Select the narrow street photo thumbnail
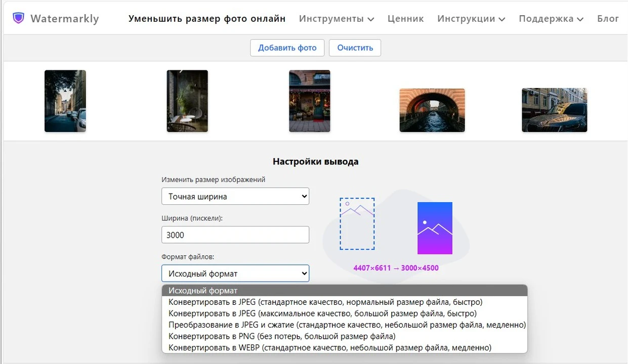This screenshot has height=364, width=628. tap(65, 101)
